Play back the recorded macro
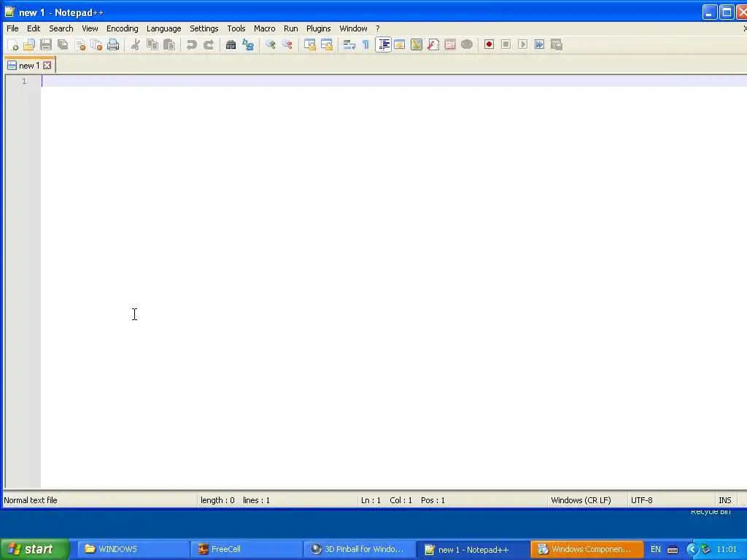The image size is (747, 560). point(522,44)
